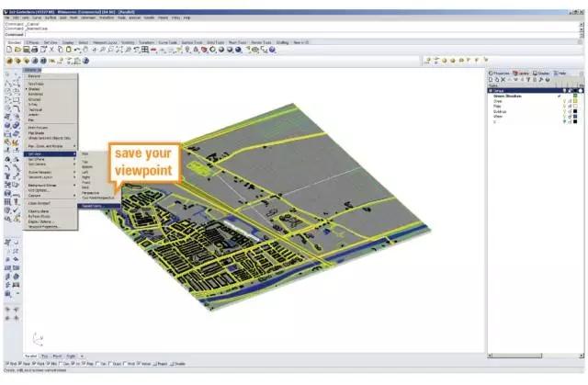The image size is (588, 385).
Task: Select the Polyline tool in left sidebar
Action: (8, 83)
